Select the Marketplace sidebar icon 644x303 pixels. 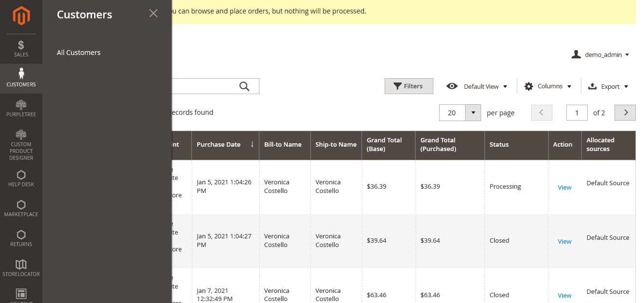pos(21,207)
